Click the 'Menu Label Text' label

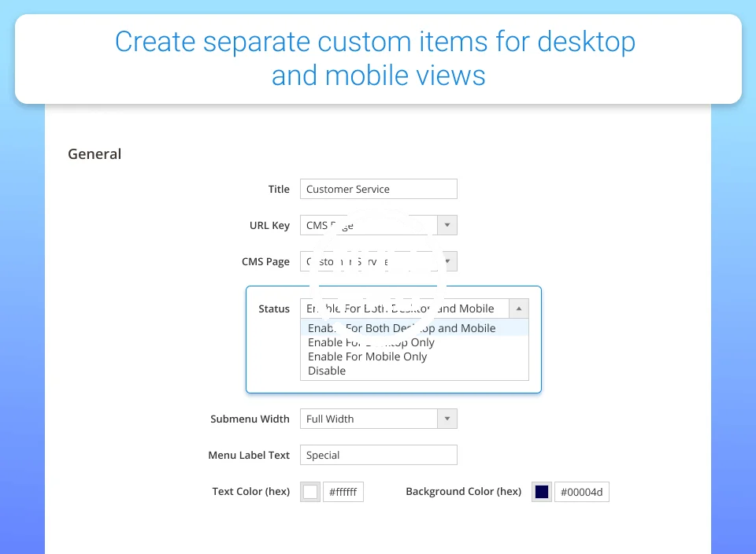(x=249, y=455)
